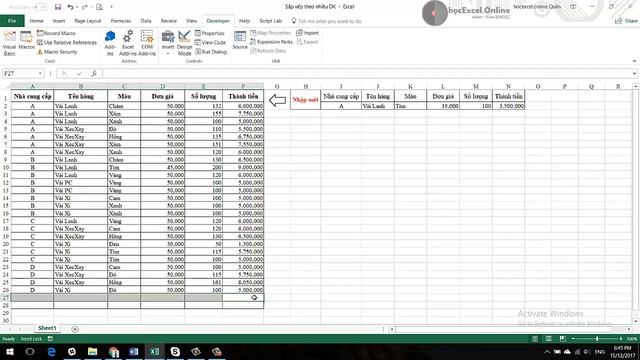
Task: Switch to the Page Layout tab
Action: click(x=87, y=21)
